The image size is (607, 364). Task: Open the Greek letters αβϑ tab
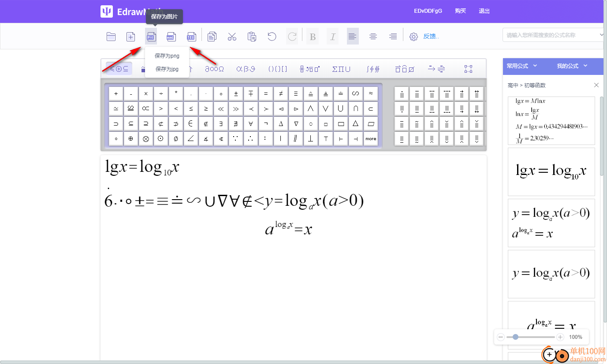pyautogui.click(x=246, y=69)
